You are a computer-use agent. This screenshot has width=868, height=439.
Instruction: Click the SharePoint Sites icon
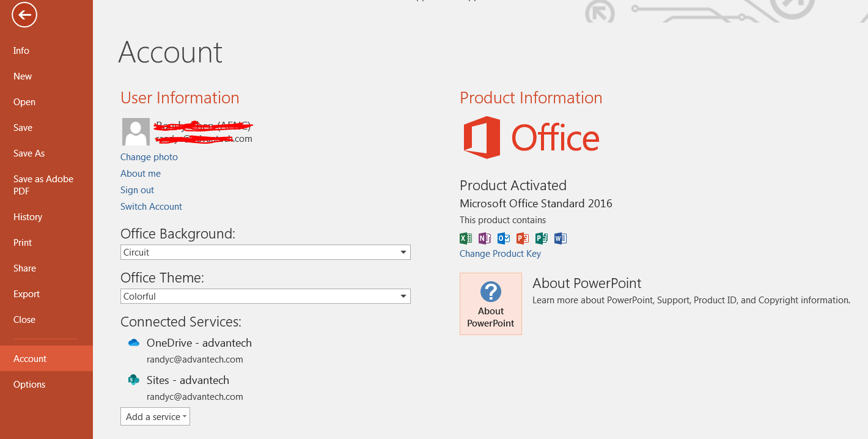tap(134, 380)
